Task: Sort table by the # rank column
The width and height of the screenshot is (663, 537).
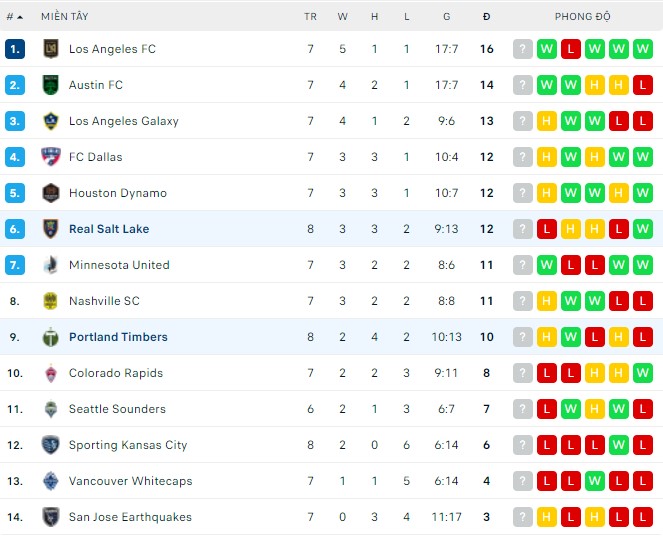Action: click(14, 17)
